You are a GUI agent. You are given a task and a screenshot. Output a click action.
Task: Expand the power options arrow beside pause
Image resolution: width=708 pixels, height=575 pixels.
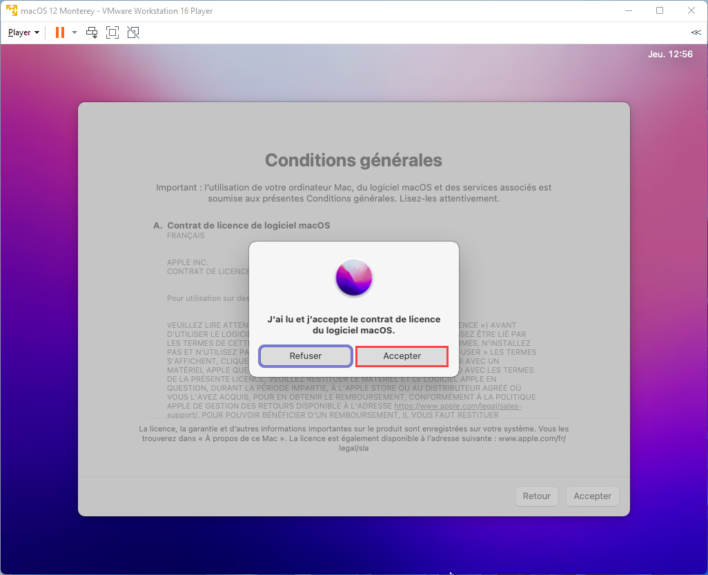75,33
